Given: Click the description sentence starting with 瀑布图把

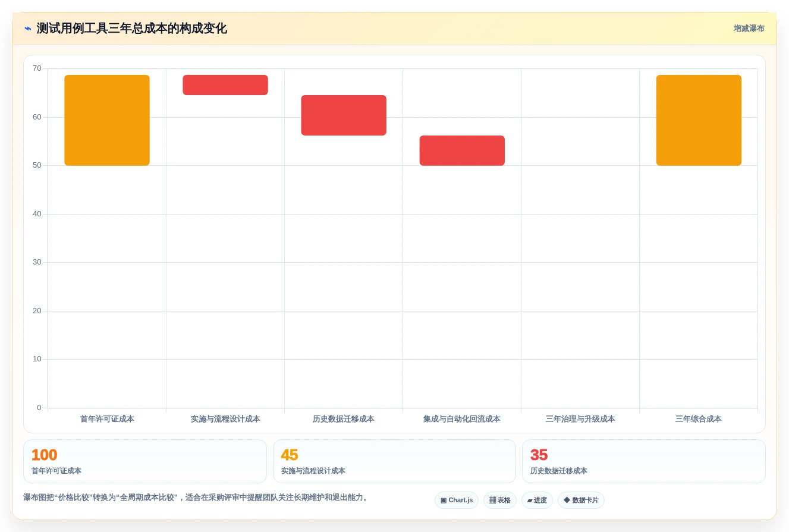Looking at the screenshot, I should 197,498.
